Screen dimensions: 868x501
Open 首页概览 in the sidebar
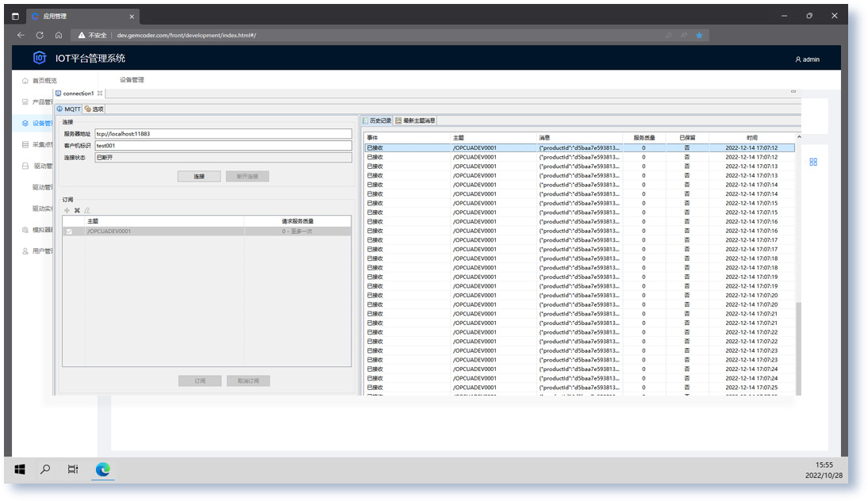[x=44, y=81]
